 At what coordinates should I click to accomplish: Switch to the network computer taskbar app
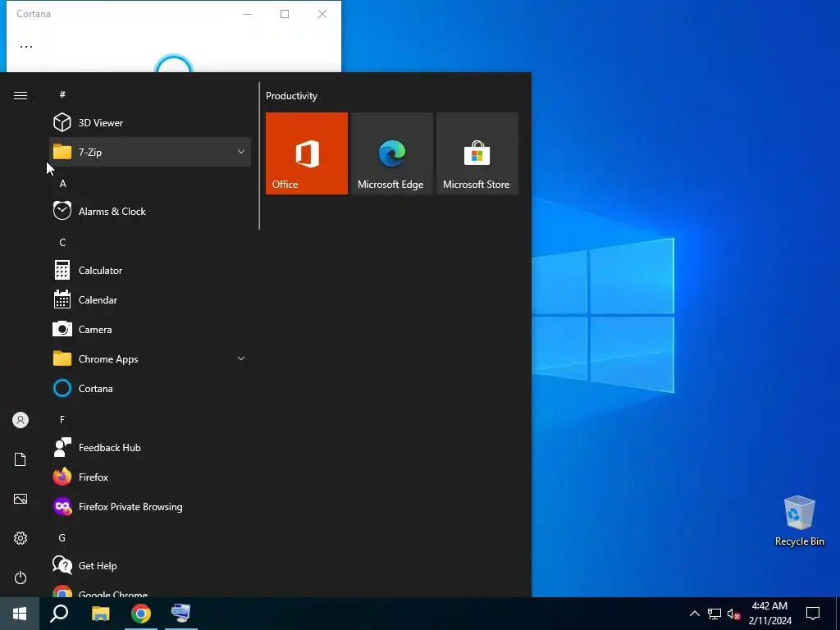[181, 614]
